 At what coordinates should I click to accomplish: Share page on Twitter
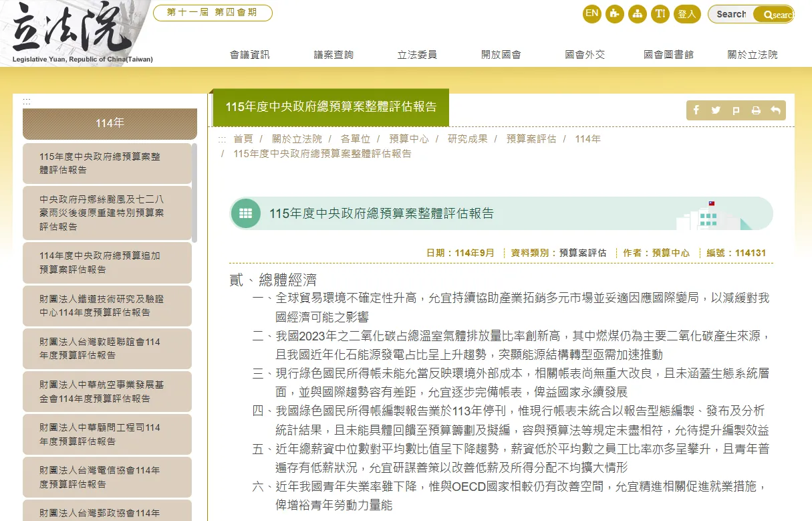[x=716, y=110]
